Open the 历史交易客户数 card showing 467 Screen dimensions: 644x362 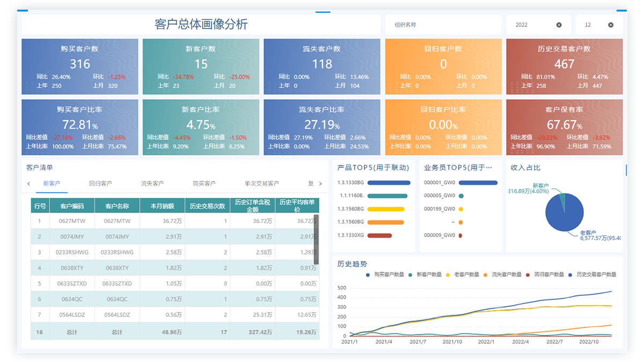565,67
